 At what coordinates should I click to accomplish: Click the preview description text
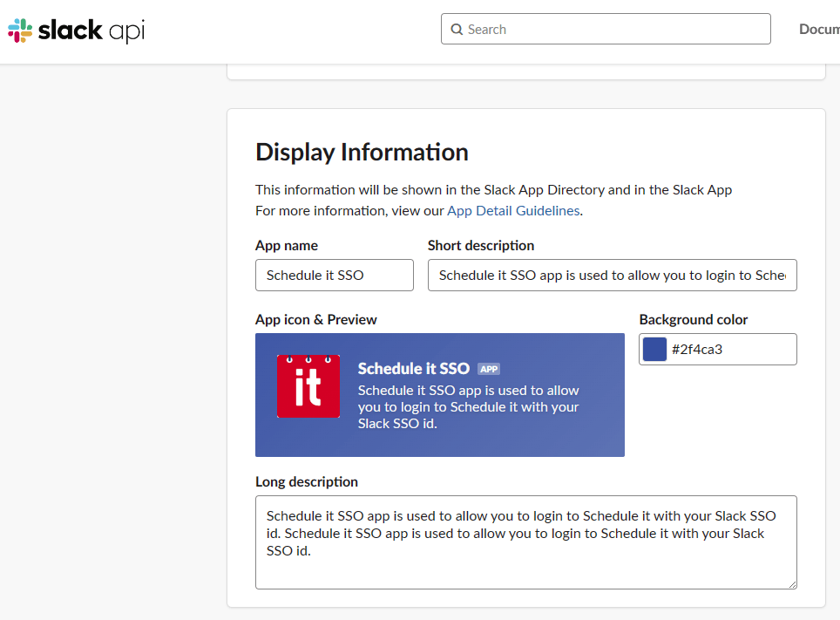click(x=468, y=407)
